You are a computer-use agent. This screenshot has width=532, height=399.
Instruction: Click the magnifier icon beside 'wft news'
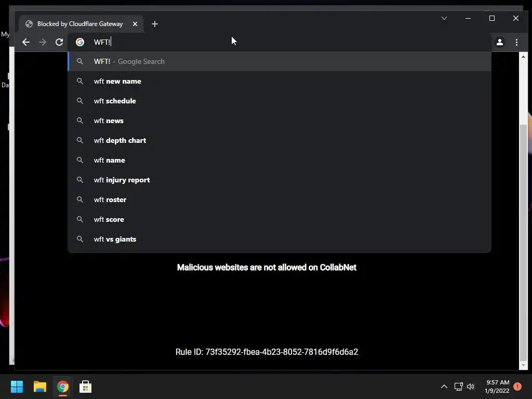pyautogui.click(x=79, y=121)
